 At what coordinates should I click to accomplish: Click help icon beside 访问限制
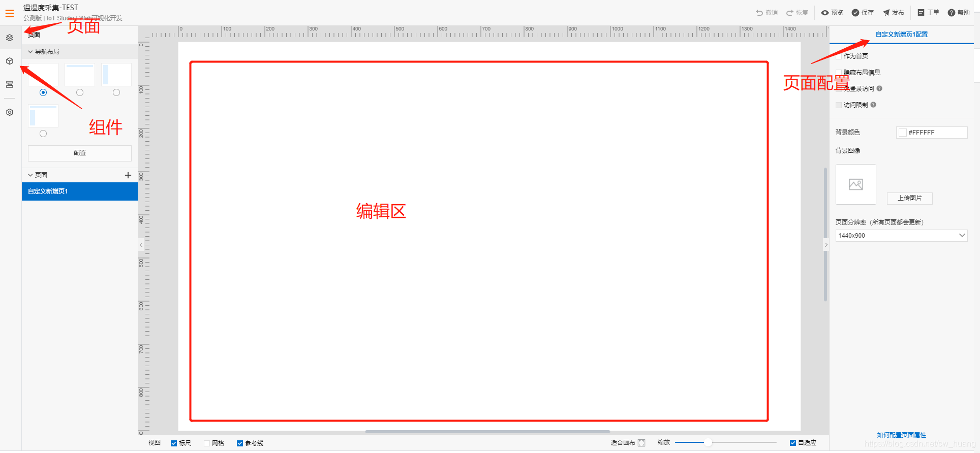(873, 105)
